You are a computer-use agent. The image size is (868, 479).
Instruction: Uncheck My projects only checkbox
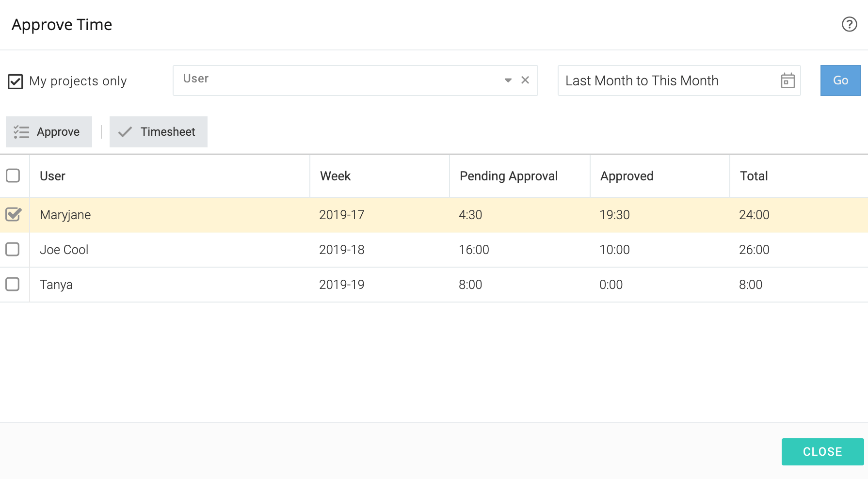16,81
